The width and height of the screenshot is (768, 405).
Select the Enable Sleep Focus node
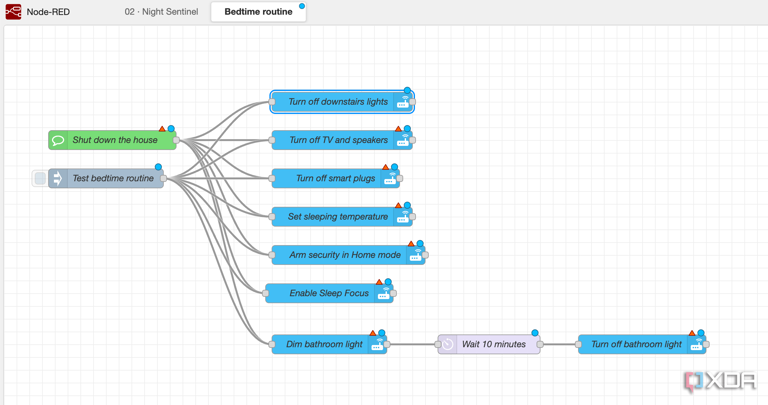[x=330, y=293]
